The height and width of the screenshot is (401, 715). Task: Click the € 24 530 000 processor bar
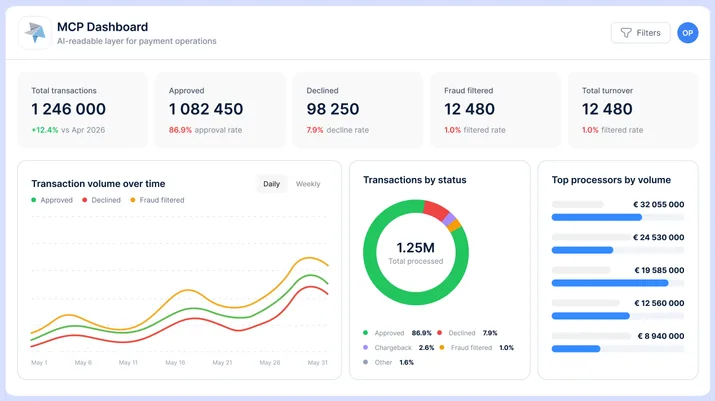click(x=618, y=250)
